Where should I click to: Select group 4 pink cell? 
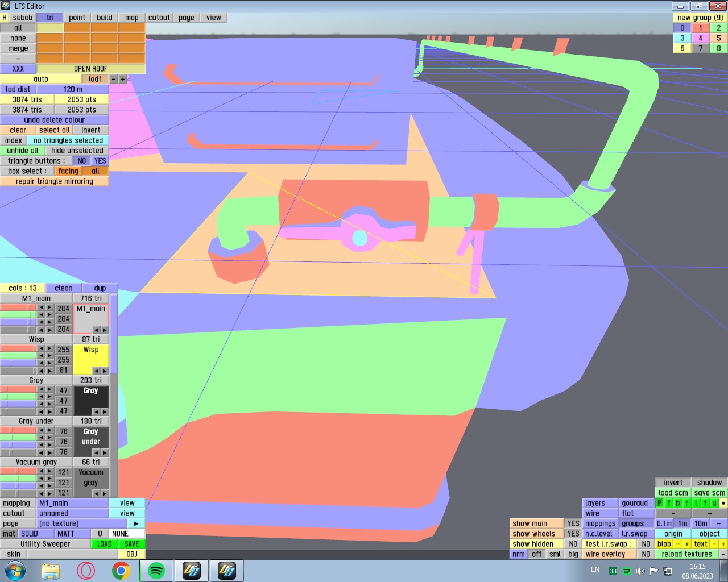coord(701,38)
